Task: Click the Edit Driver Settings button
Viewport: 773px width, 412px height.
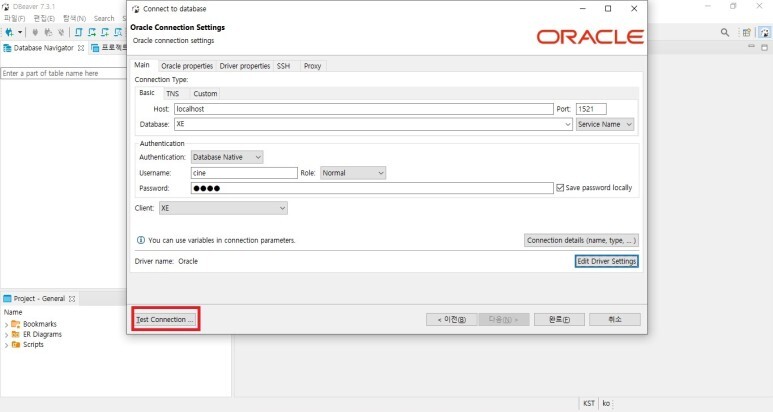Action: pos(607,261)
